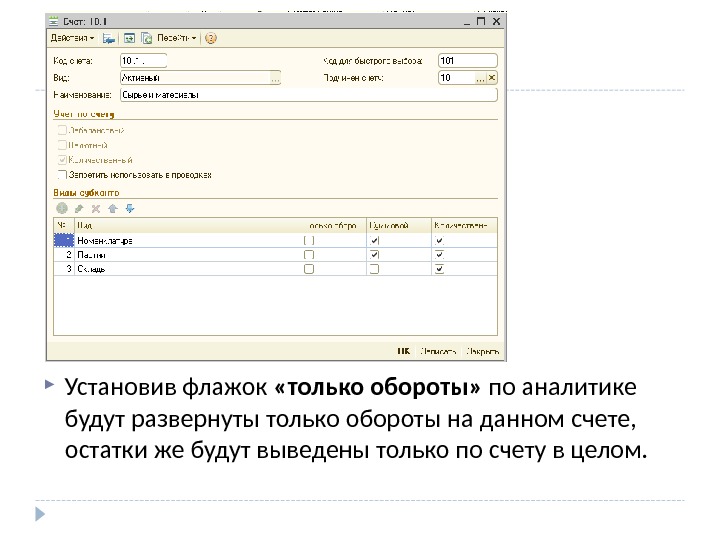Click the window icon in the title bar
720x540 pixels.
point(54,22)
